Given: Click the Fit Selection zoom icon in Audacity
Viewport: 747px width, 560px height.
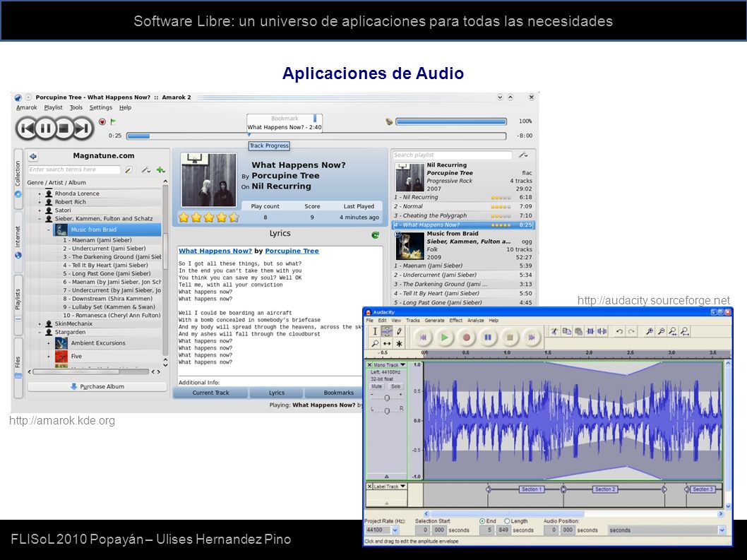Looking at the screenshot, I should [673, 331].
